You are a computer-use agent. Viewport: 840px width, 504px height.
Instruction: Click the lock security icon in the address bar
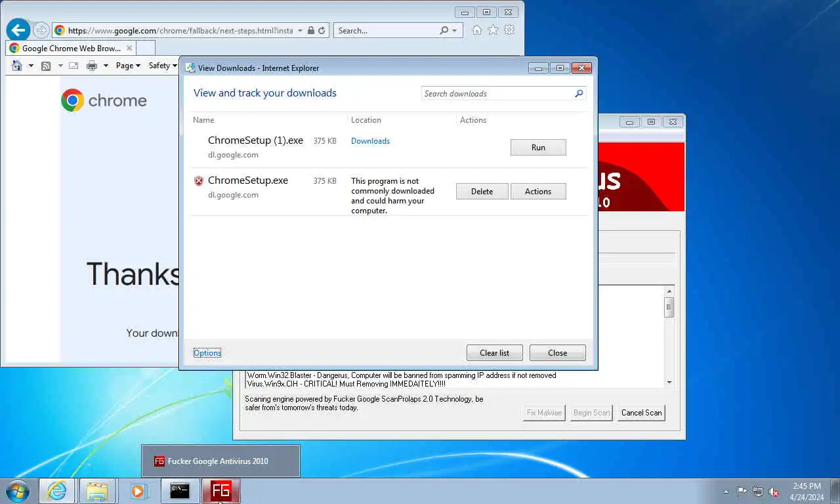(311, 30)
